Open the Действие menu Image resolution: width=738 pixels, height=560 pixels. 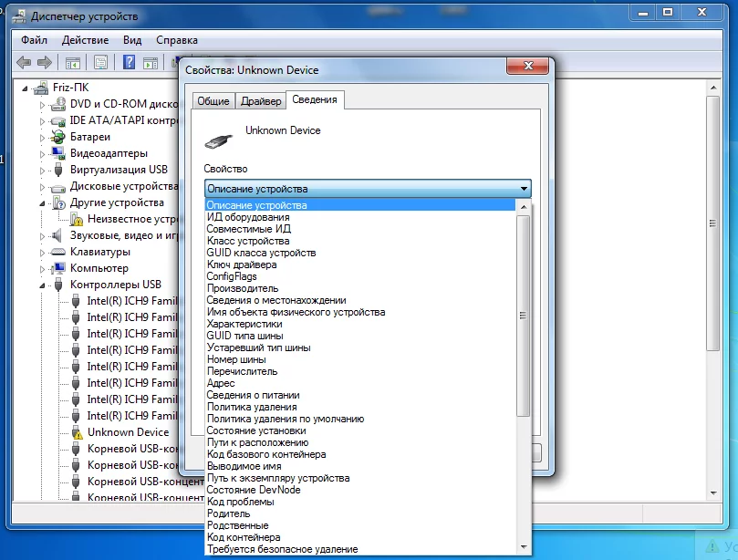pos(85,40)
